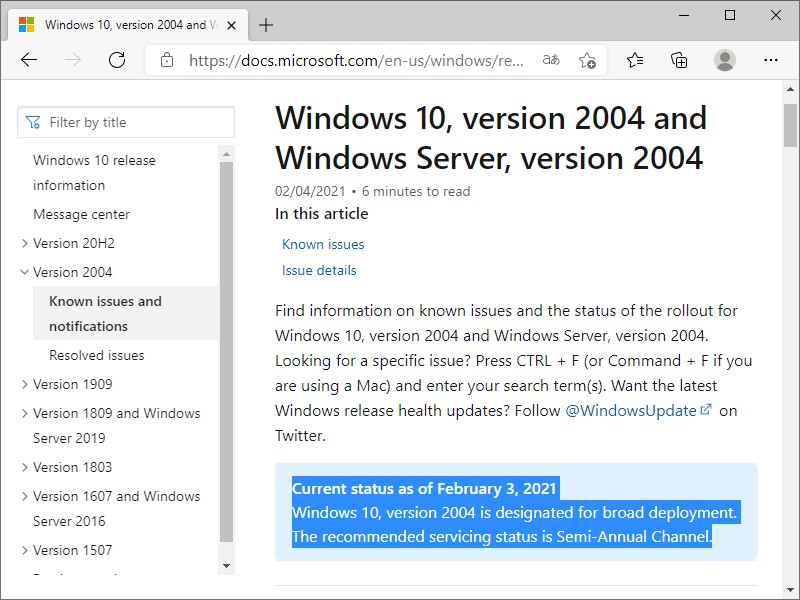The width and height of the screenshot is (800, 600).
Task: View site information via the lock icon
Action: coord(166,59)
